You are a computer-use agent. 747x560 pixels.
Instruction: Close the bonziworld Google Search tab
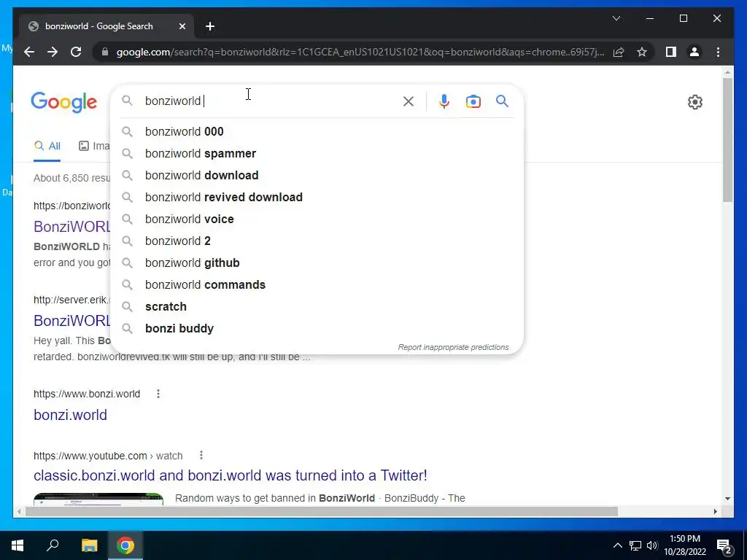pos(182,27)
